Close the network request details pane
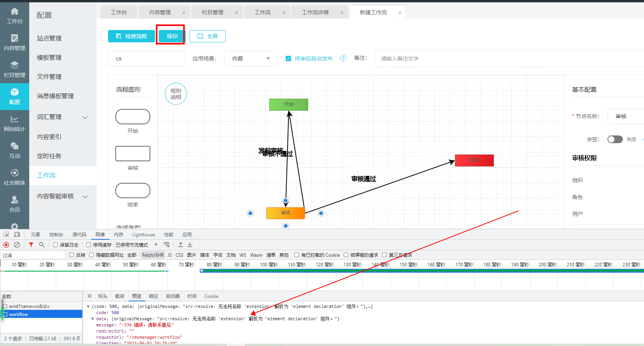The image size is (644, 346). point(90,296)
